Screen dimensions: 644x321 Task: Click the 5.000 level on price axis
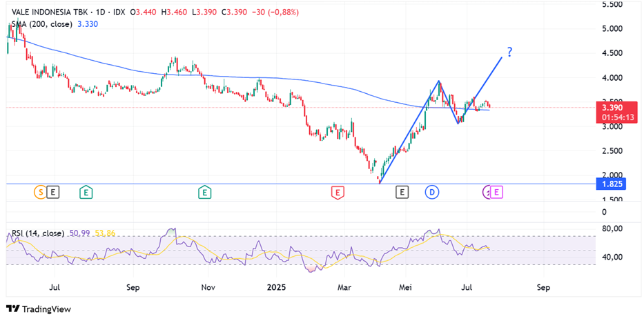click(612, 29)
